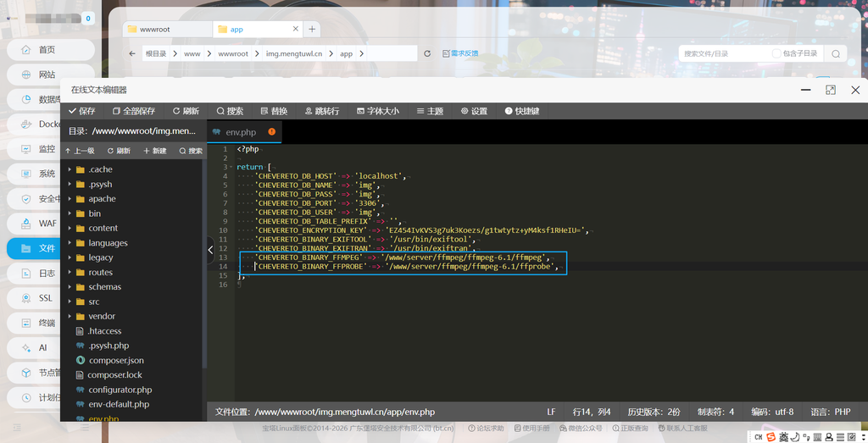
Task: Open the Docker sidebar item
Action: click(x=34, y=124)
